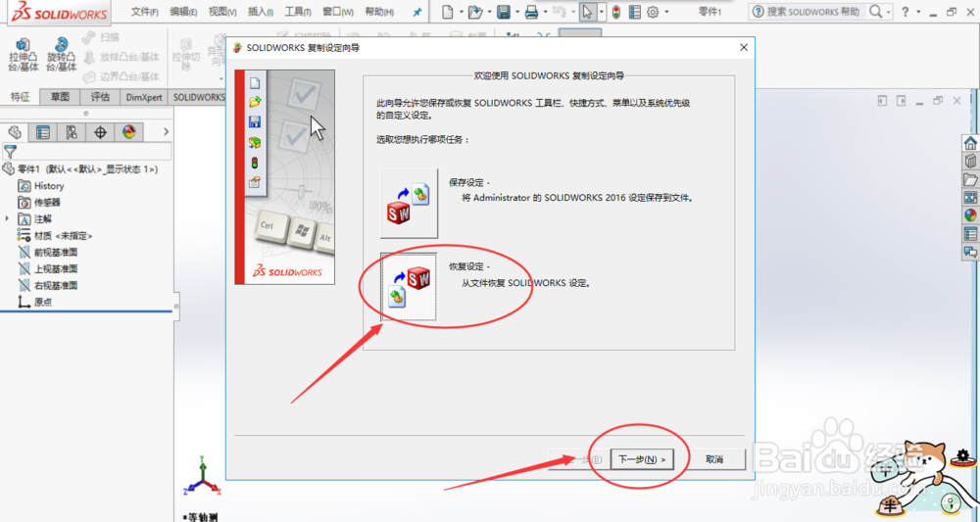The height and width of the screenshot is (522, 980).
Task: Choose the 恢复设定 restore settings option
Action: tap(410, 287)
